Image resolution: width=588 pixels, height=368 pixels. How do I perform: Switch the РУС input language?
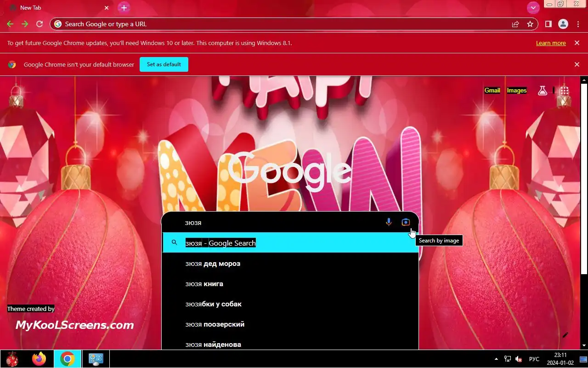point(534,359)
